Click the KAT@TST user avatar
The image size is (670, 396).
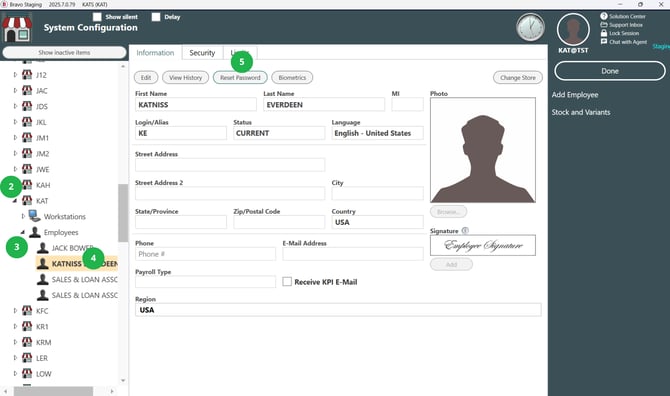click(573, 29)
